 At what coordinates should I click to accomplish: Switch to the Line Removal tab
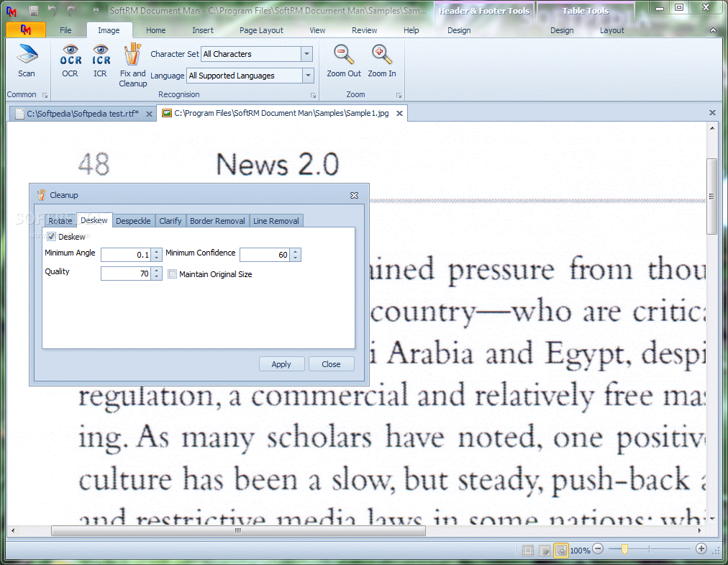point(276,221)
